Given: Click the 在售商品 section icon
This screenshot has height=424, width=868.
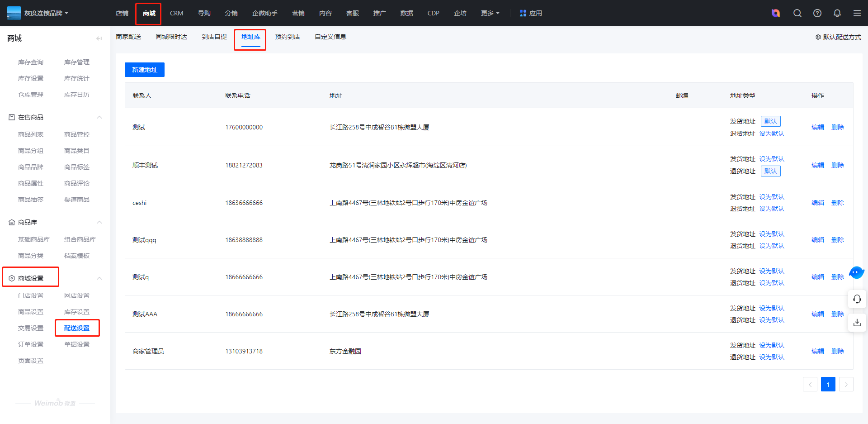Looking at the screenshot, I should click(x=12, y=117).
